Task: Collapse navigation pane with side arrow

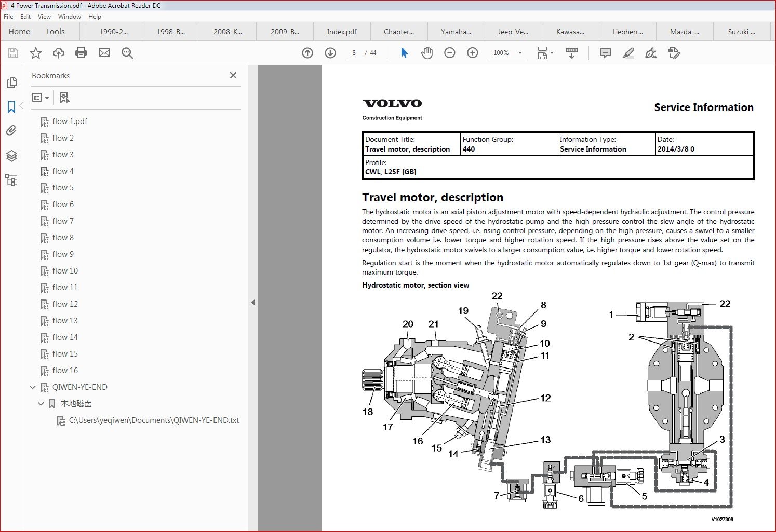Action: tap(253, 302)
